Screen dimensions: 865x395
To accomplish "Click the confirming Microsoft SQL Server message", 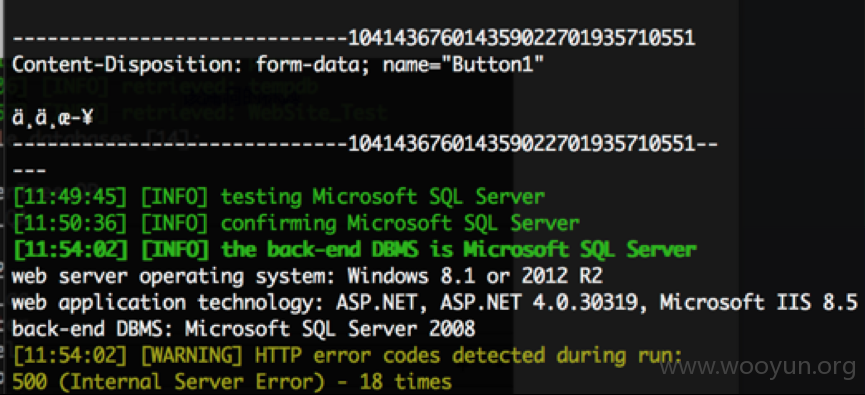I will [x=400, y=223].
